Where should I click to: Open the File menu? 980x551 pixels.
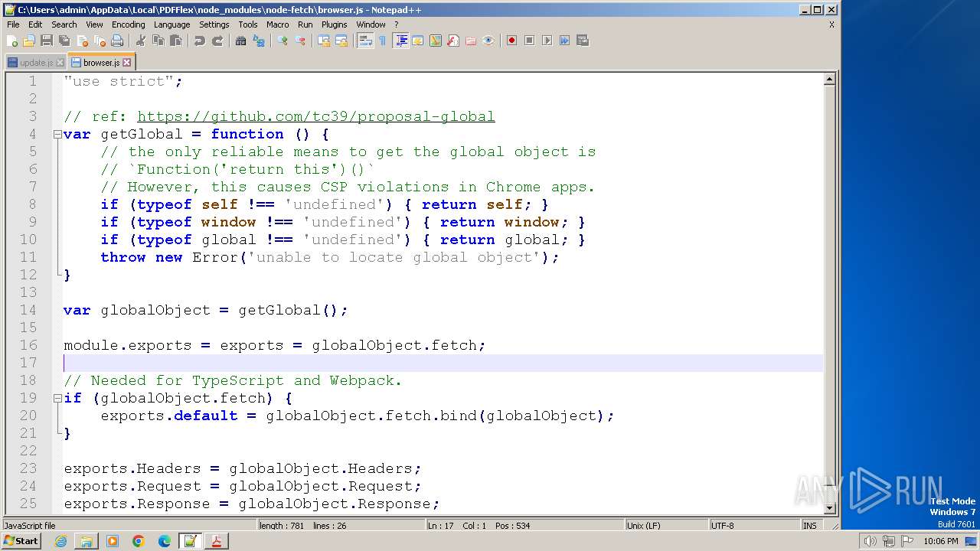pos(13,24)
